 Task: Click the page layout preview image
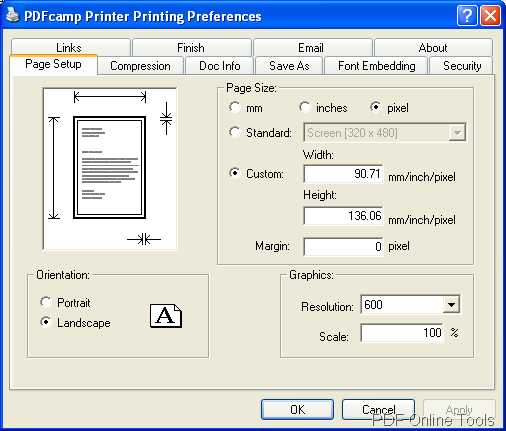(x=110, y=169)
